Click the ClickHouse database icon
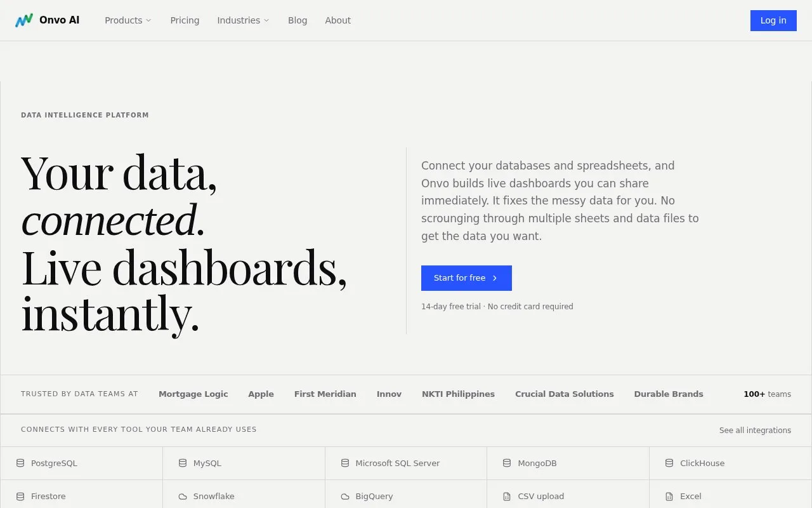This screenshot has height=508, width=812. (x=669, y=463)
